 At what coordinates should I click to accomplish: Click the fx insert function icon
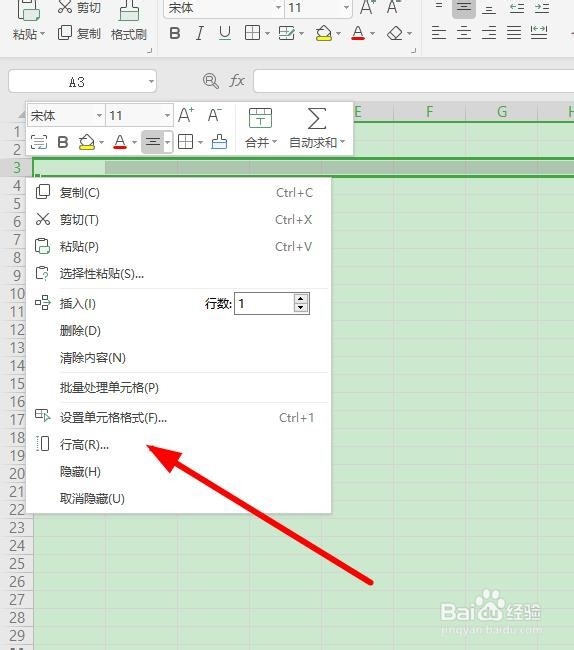tap(237, 80)
